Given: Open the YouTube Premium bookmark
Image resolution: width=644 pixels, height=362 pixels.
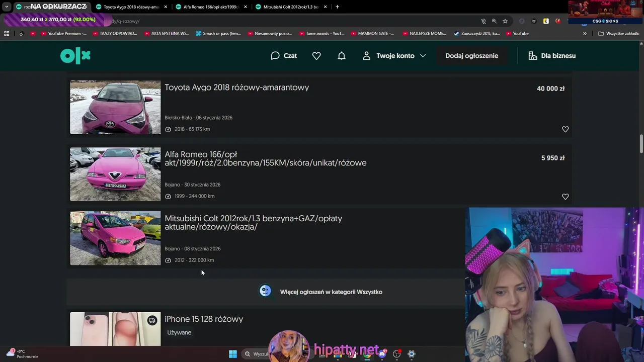Looking at the screenshot, I should (63, 34).
